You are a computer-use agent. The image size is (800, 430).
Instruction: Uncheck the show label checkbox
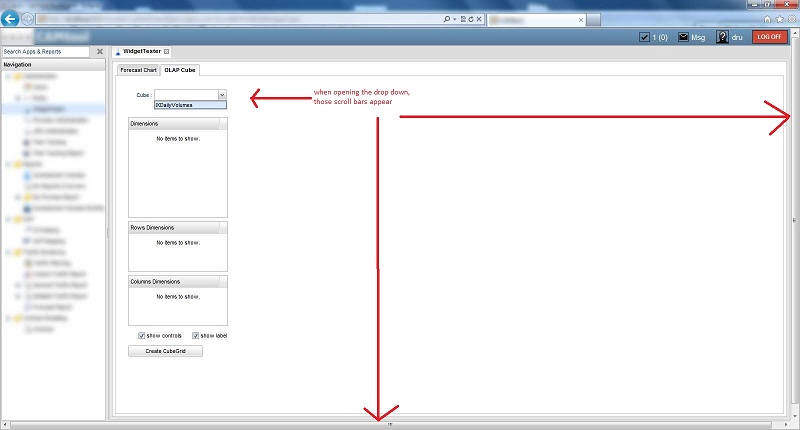tap(196, 335)
